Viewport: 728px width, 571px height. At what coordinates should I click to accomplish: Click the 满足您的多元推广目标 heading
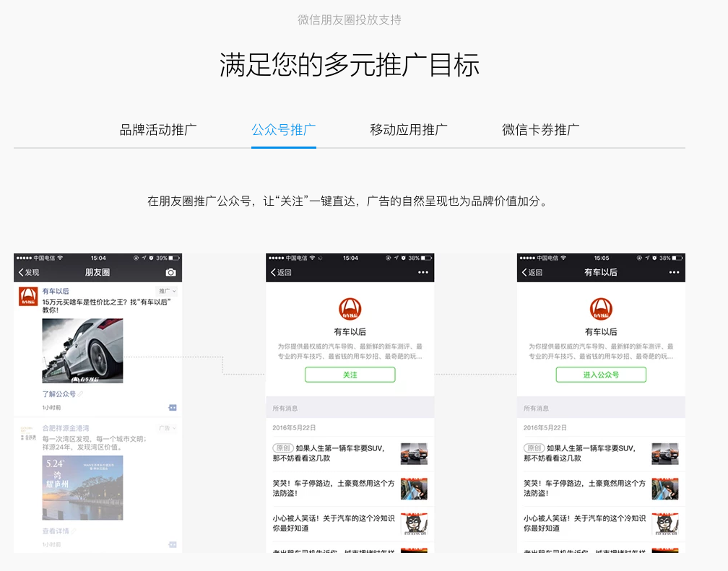click(x=349, y=64)
